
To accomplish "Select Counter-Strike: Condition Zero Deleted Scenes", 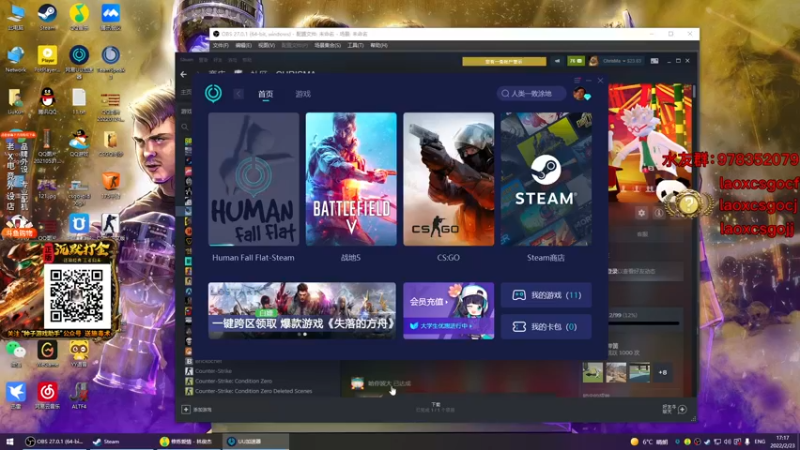I will 253,391.
